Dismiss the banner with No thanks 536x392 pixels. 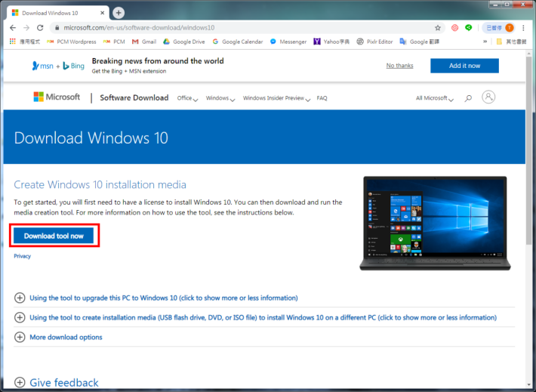[x=399, y=65]
